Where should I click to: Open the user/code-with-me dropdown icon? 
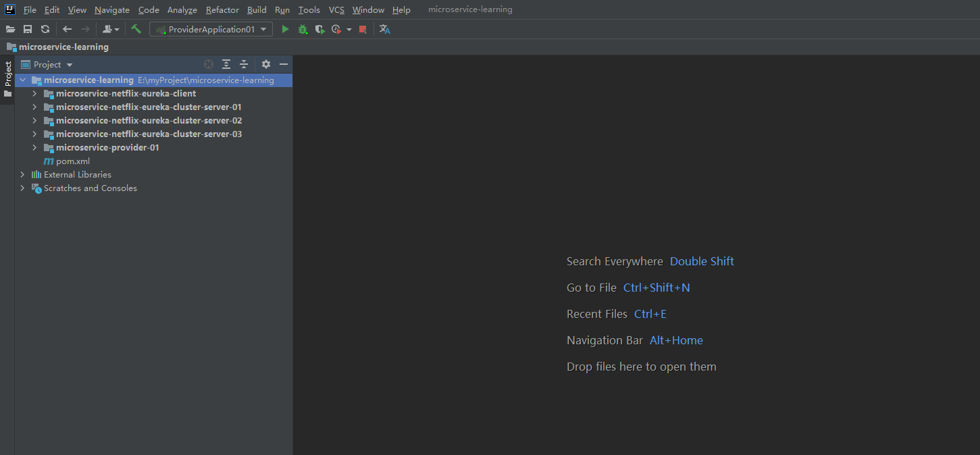[x=111, y=29]
